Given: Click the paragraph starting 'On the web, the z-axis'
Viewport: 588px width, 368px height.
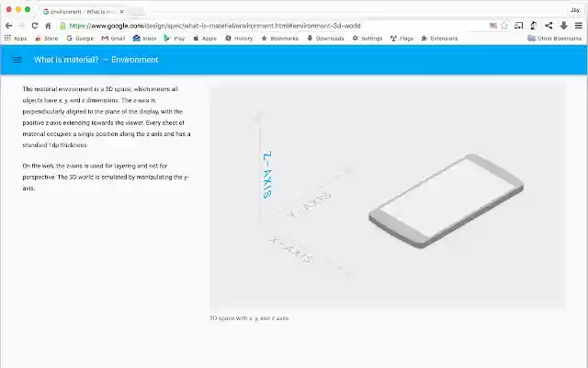Looking at the screenshot, I should (106, 177).
